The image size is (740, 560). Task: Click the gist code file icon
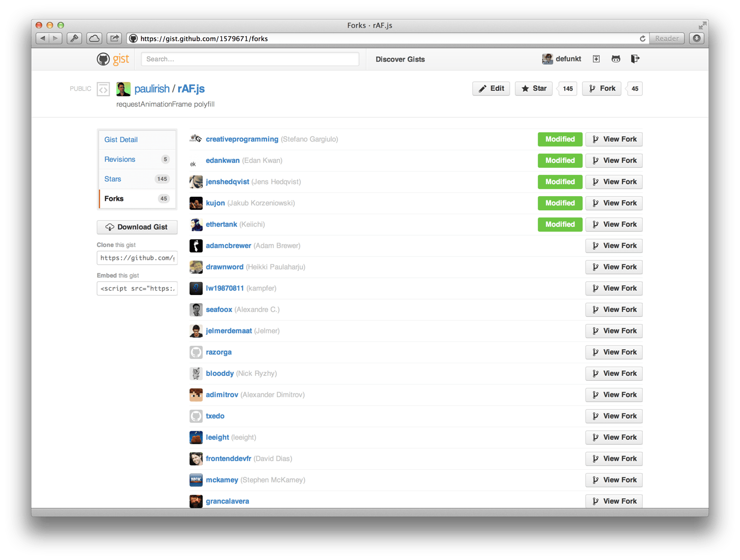(x=103, y=89)
